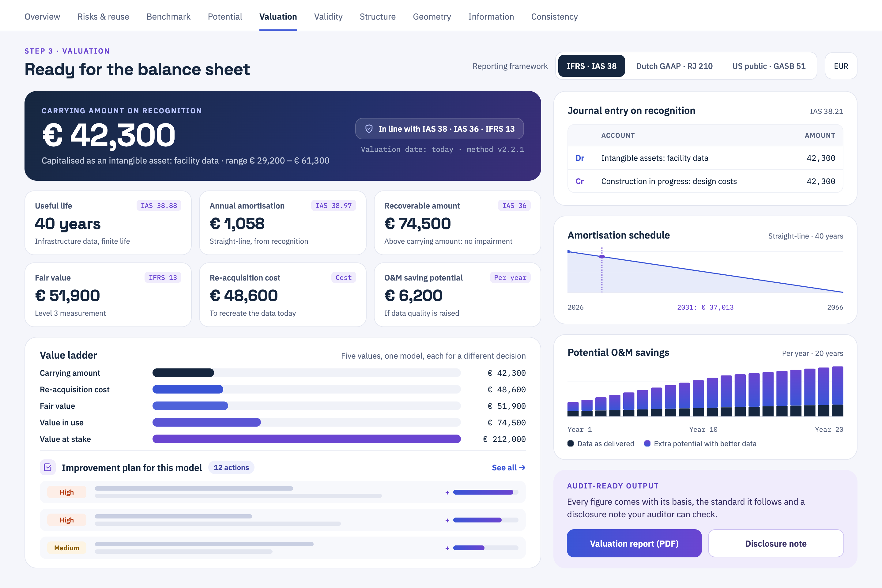This screenshot has width=882, height=588.
Task: Click the Medium priority action row
Action: click(283, 548)
